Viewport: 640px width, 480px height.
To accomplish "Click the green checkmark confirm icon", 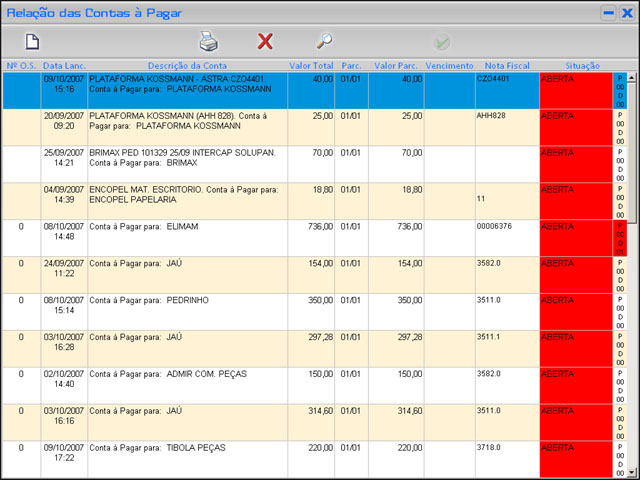I will click(x=442, y=42).
